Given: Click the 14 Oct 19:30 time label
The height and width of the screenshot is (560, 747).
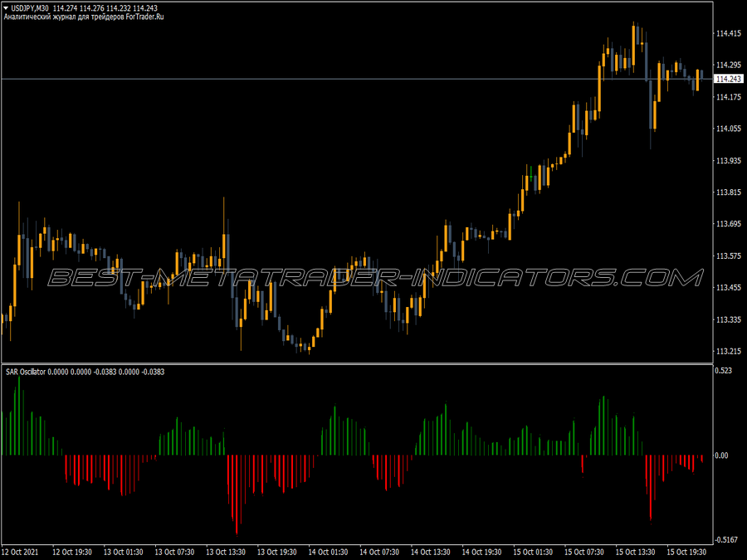Looking at the screenshot, I should [481, 553].
